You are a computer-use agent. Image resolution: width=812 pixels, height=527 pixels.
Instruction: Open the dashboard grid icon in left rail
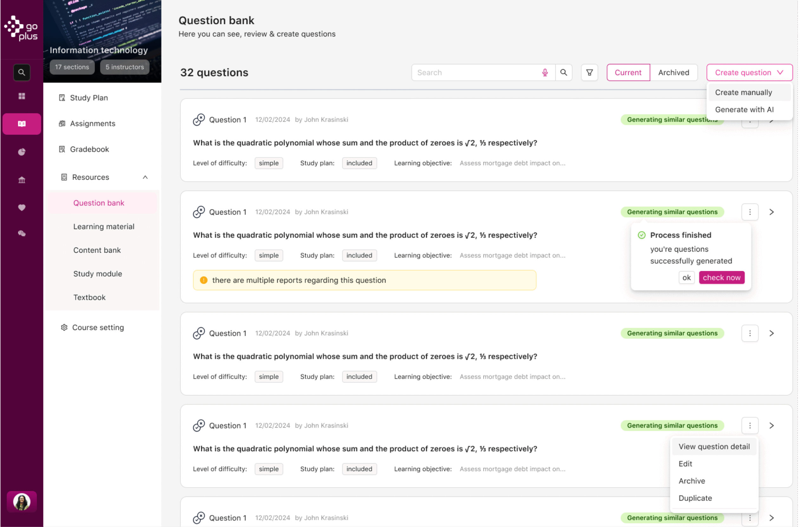(22, 96)
